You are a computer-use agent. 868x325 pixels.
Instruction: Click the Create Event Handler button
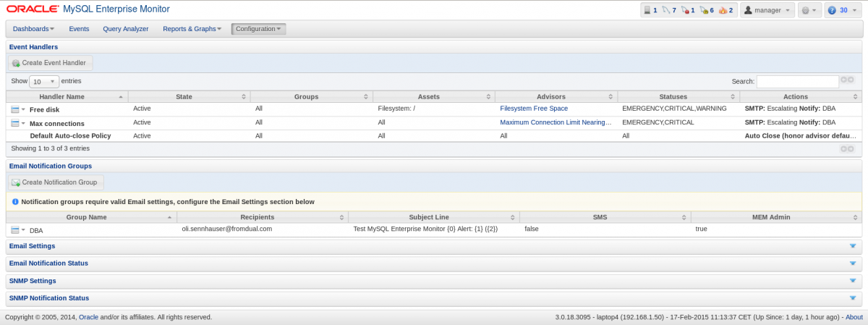pyautogui.click(x=50, y=63)
